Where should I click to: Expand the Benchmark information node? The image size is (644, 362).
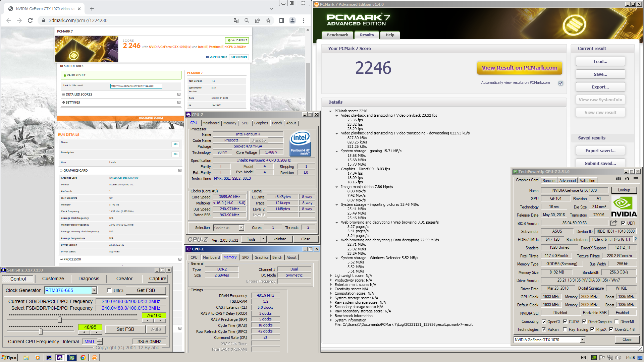pyautogui.click(x=331, y=316)
